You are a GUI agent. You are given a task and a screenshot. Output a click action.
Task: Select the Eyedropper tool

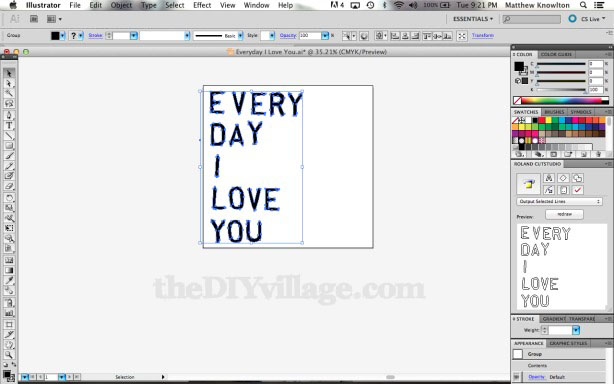[9, 281]
